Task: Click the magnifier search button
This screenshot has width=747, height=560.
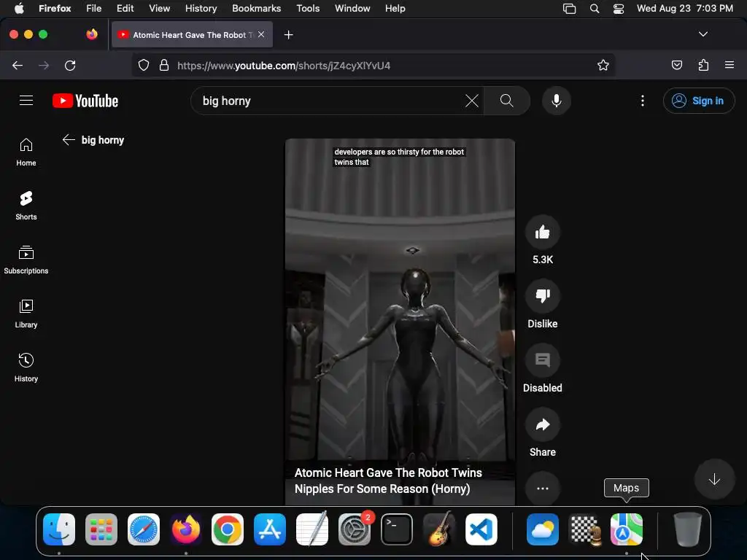Action: (507, 101)
